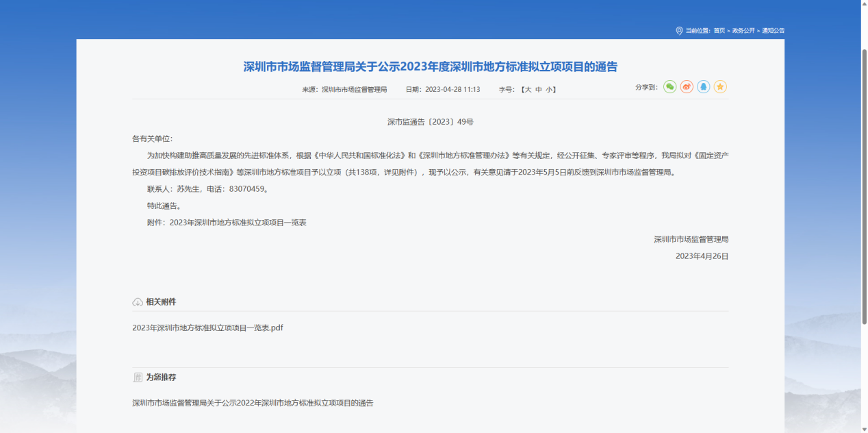The image size is (868, 433).
Task: Click the contact line with phone 83070459
Action: click(x=207, y=189)
